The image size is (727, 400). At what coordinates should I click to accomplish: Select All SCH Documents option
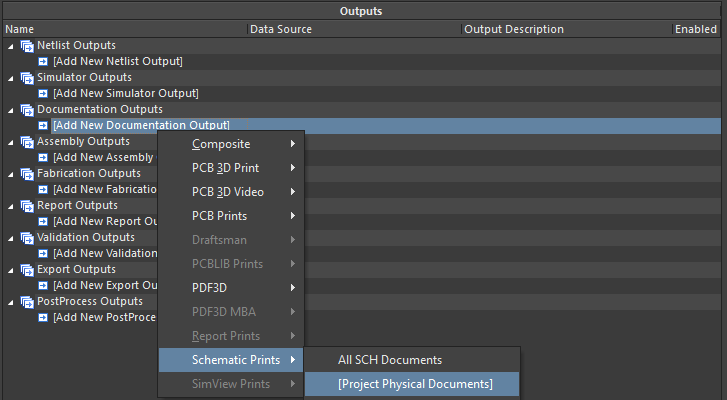[x=390, y=360]
